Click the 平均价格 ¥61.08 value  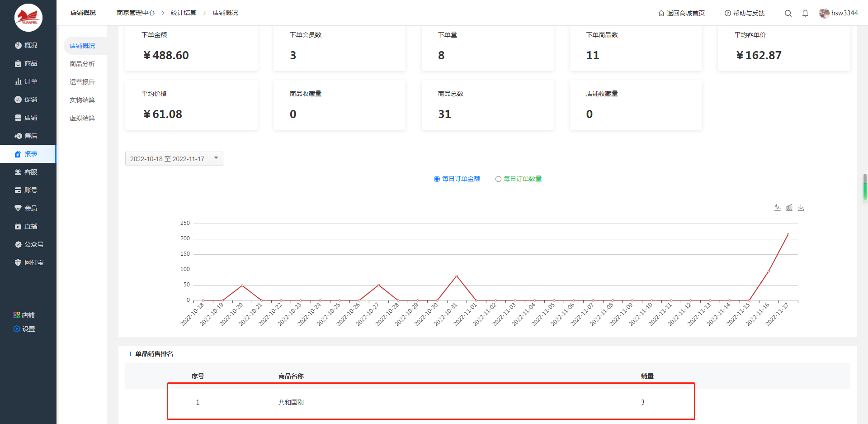pos(163,114)
